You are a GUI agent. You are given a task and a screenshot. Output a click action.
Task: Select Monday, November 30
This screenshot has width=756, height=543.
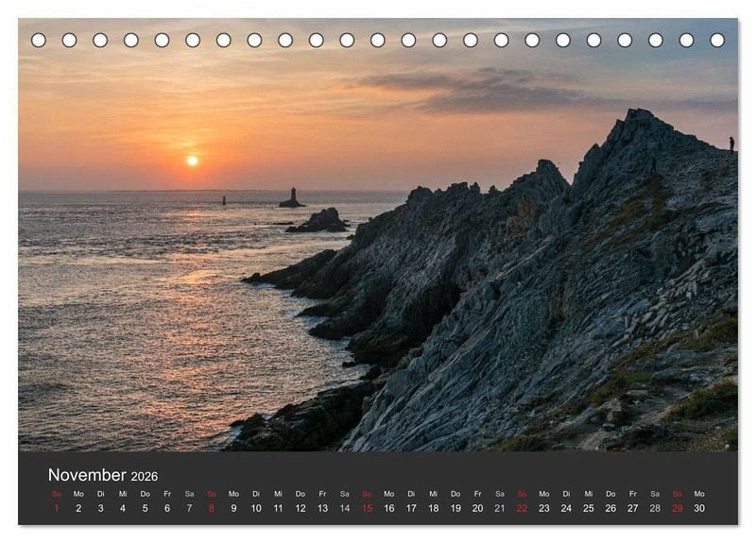(699, 508)
